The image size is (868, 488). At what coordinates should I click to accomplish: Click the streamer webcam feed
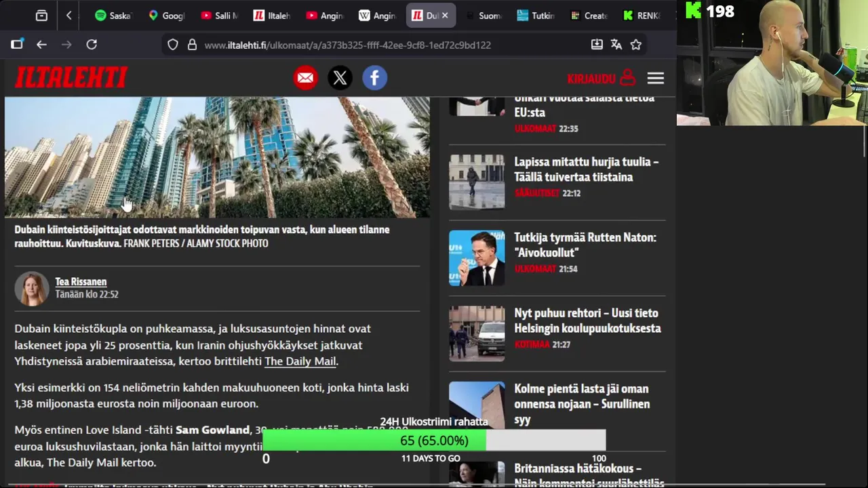(772, 62)
